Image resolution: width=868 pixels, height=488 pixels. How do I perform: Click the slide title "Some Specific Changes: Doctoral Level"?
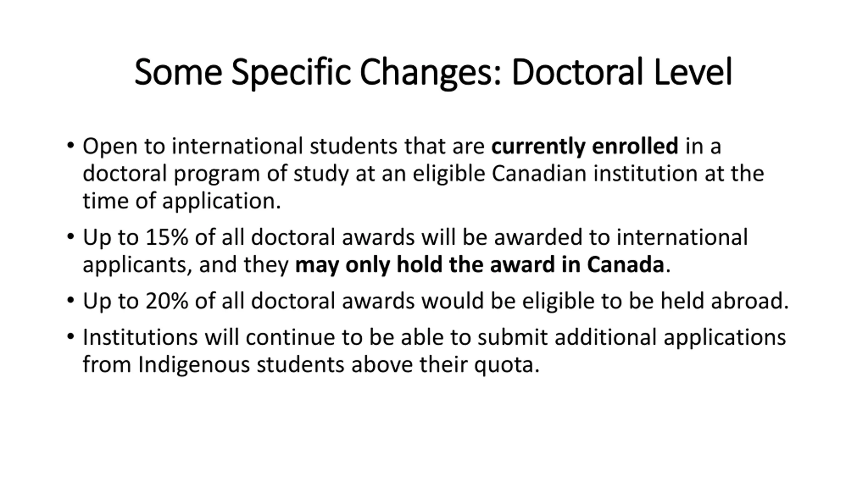click(x=433, y=72)
